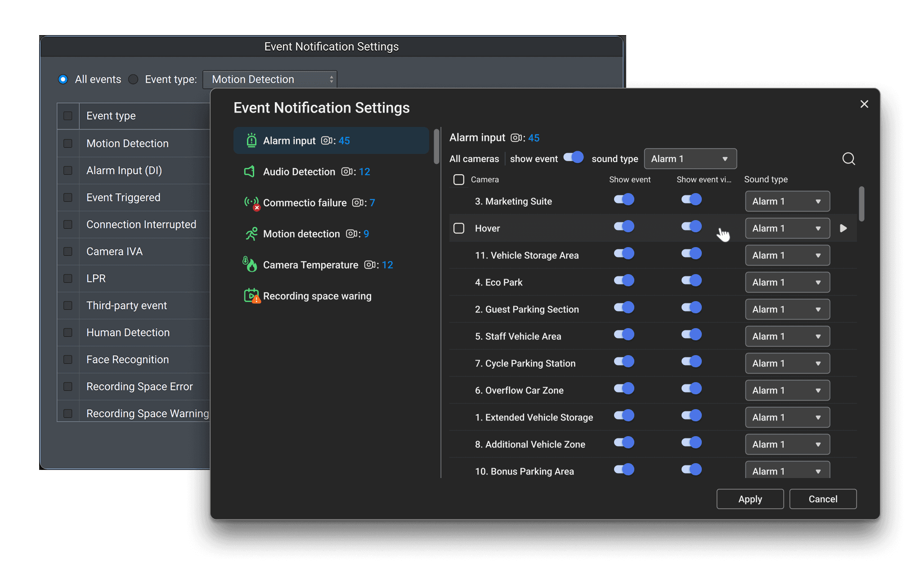Image resolution: width=924 pixels, height=564 pixels.
Task: Open the Event type Motion Detection dropdown
Action: pyautogui.click(x=269, y=80)
